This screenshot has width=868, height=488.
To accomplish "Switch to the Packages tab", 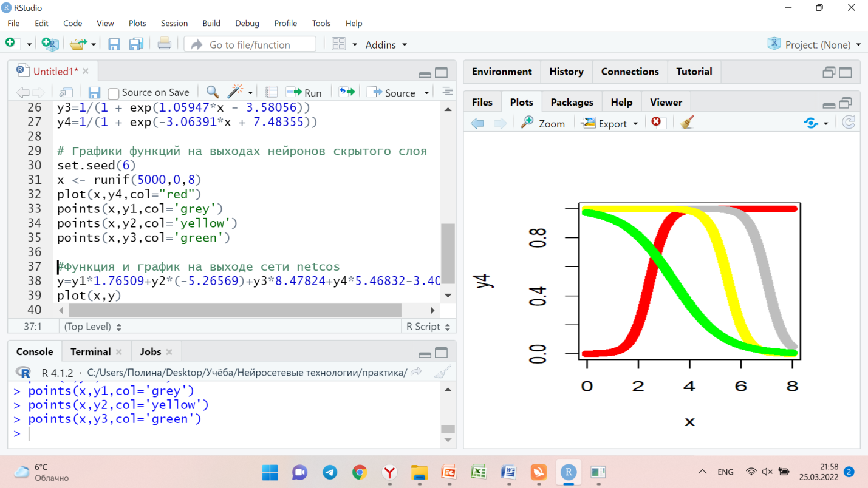I will (572, 102).
